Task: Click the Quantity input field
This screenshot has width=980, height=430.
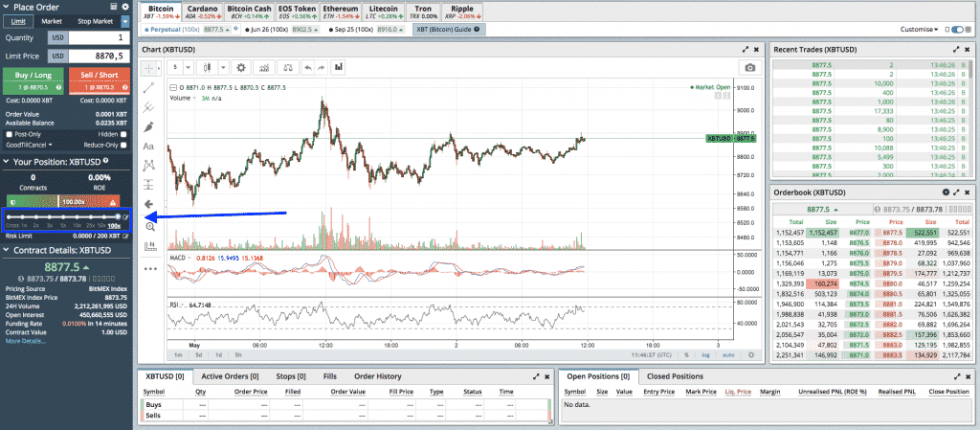Action: coord(99,37)
